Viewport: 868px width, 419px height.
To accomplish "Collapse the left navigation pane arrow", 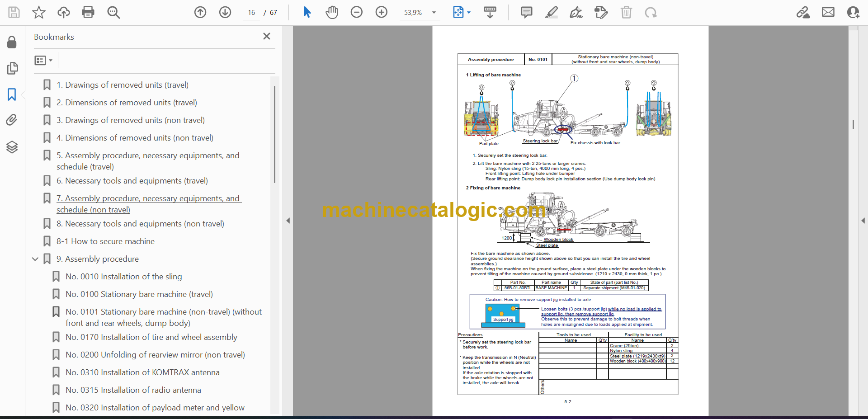I will [x=288, y=221].
